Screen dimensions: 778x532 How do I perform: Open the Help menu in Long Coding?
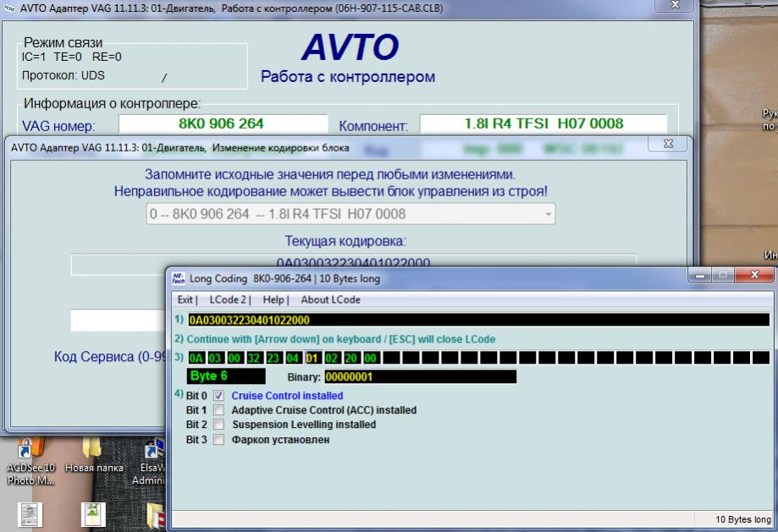point(273,299)
